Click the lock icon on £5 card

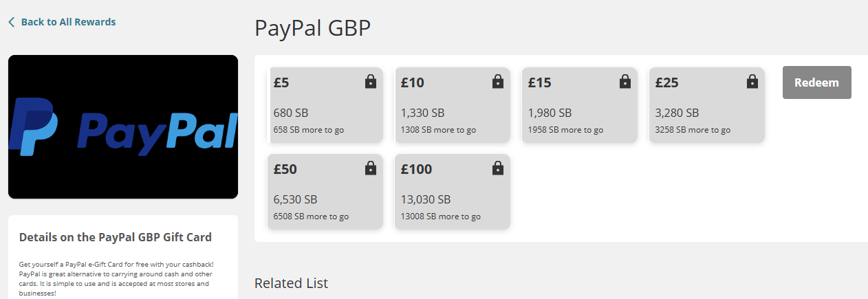(371, 82)
